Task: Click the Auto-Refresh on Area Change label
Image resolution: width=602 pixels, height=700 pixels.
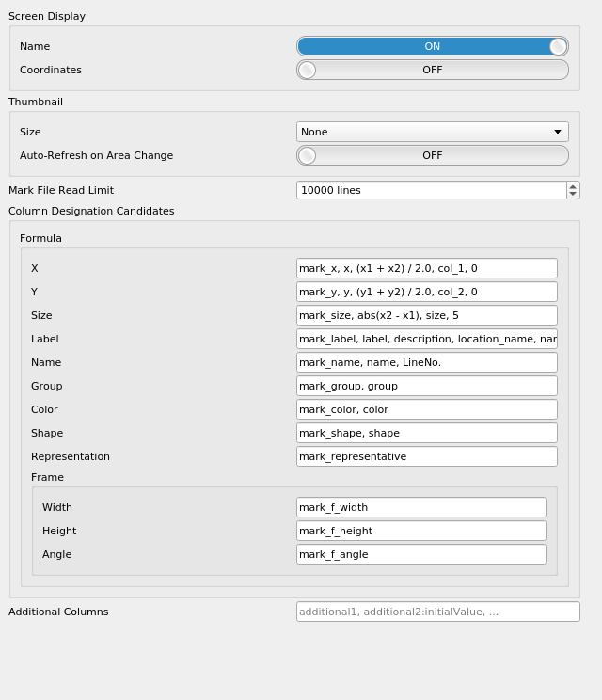Action: point(96,155)
